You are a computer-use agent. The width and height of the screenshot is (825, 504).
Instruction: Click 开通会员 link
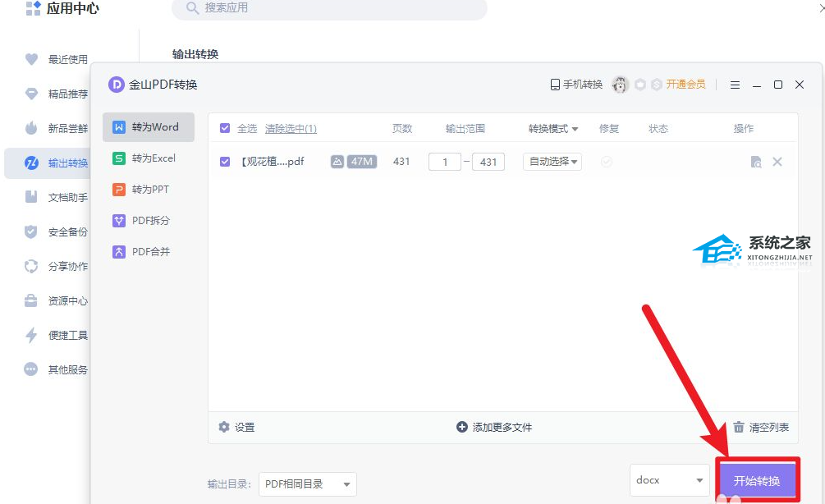coord(685,85)
